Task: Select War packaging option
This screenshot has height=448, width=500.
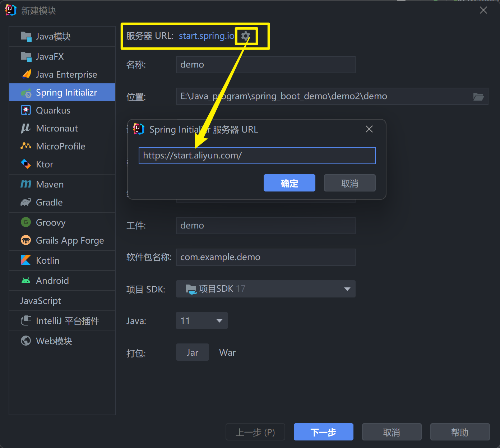Action: [227, 352]
